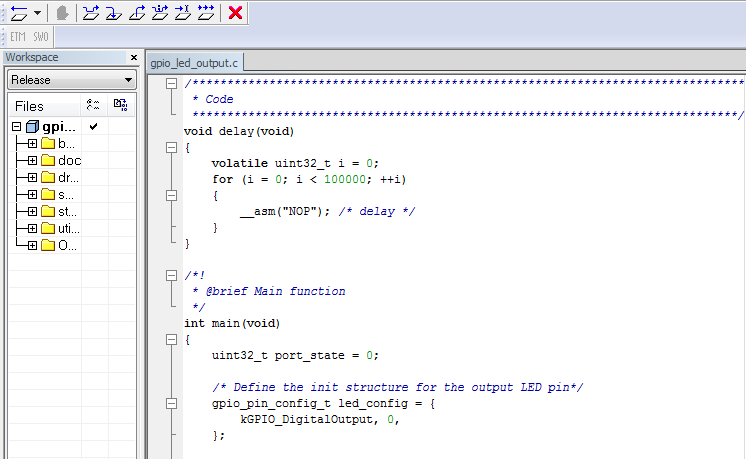
Task: Click the Go (run) debug icon
Action: [x=206, y=13]
